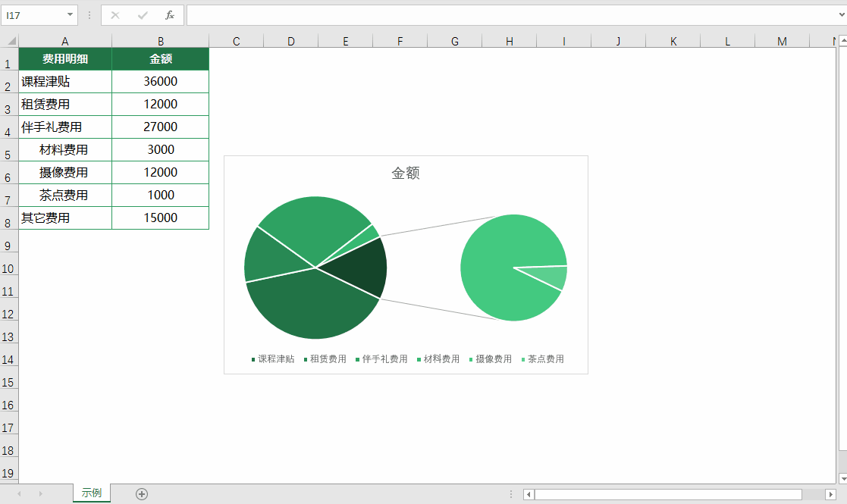Switch to the 示例 sheet tab
847x504 pixels.
92,493
